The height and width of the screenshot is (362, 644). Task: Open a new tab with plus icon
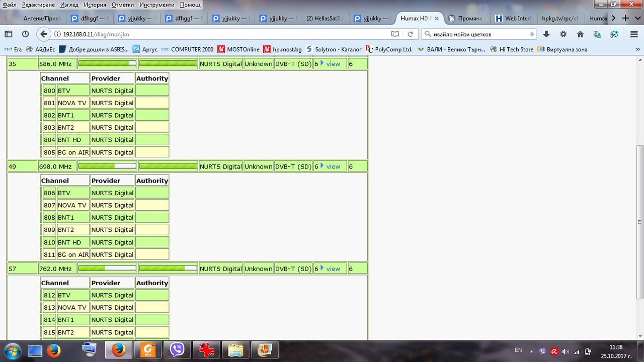625,18
